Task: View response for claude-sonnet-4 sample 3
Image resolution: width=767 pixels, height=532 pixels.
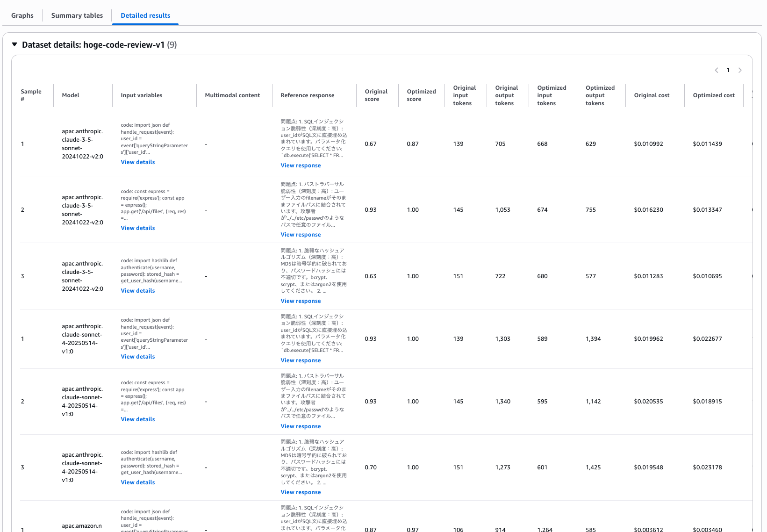Action: 301,492
